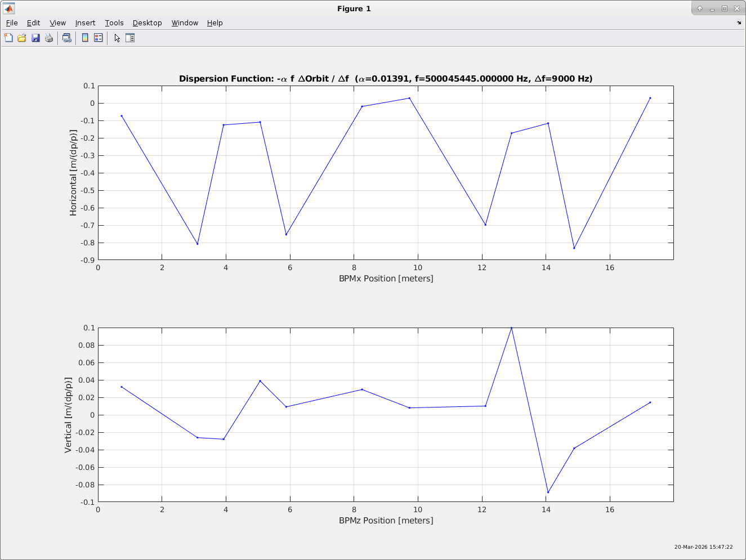Dock the figure using the corner arrow
746x560 pixels.
739,23
